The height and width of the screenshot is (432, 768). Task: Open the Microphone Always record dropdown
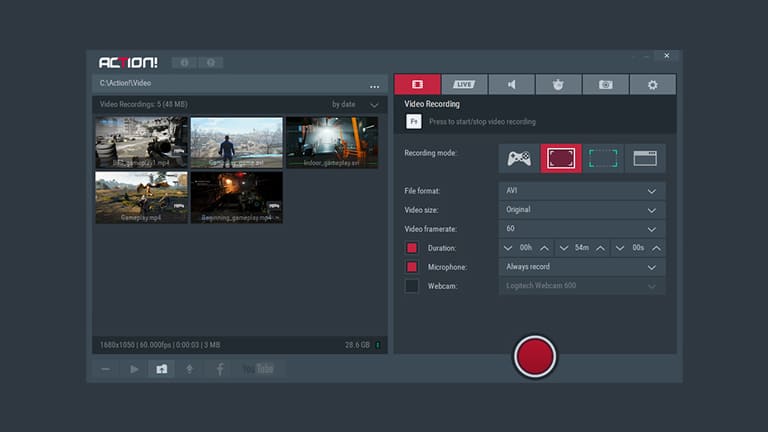pyautogui.click(x=581, y=267)
